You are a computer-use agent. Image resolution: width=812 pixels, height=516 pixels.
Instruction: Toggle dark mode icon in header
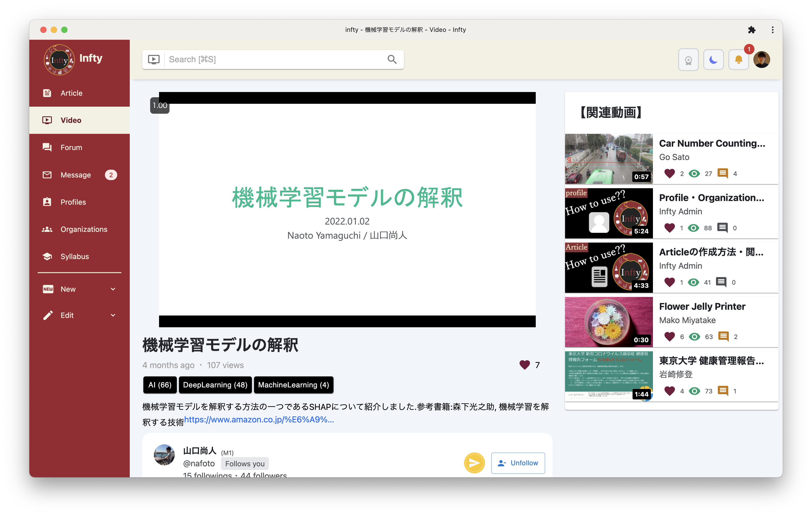tap(713, 59)
